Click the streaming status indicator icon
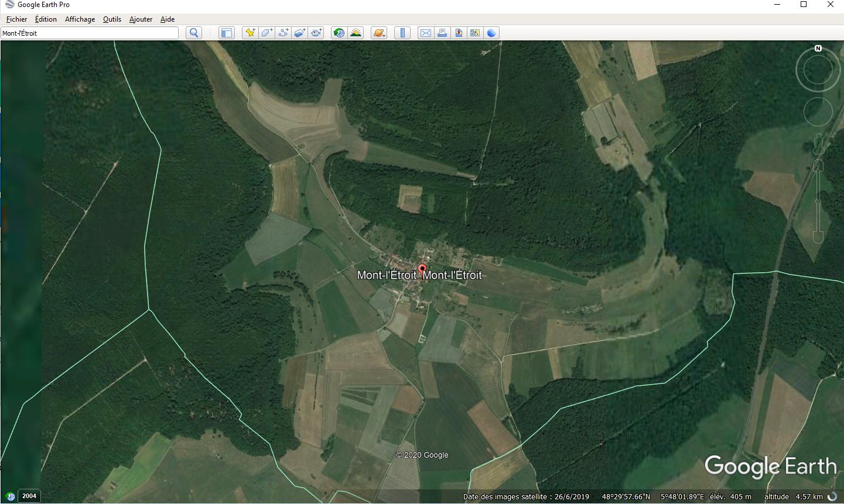 tap(832, 496)
